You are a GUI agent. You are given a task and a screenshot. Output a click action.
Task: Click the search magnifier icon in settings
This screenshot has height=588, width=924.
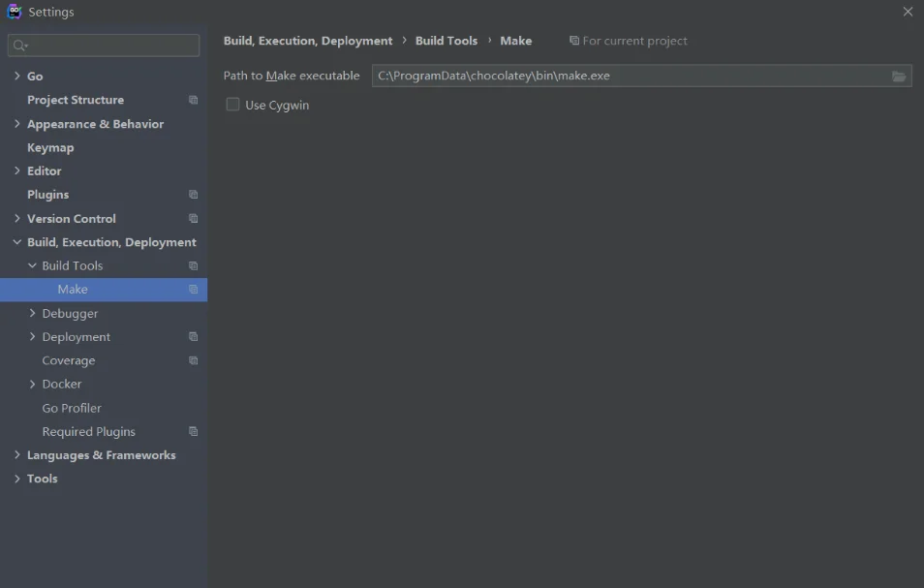tap(19, 46)
